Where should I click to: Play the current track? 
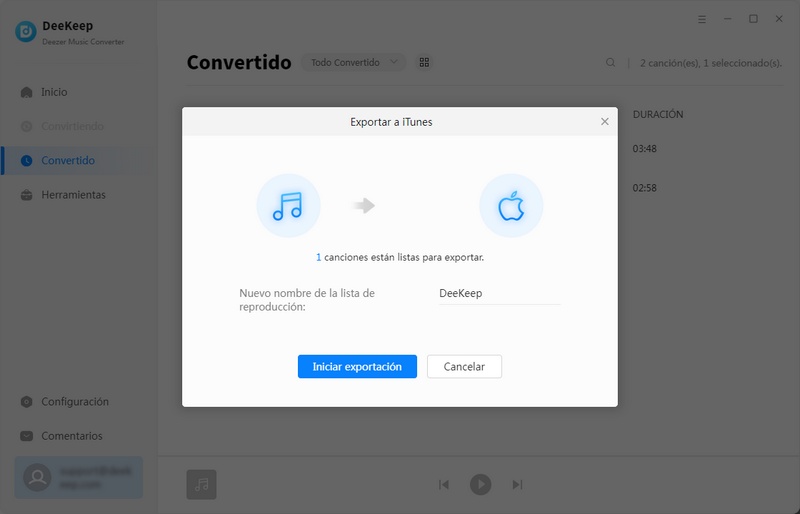[481, 484]
